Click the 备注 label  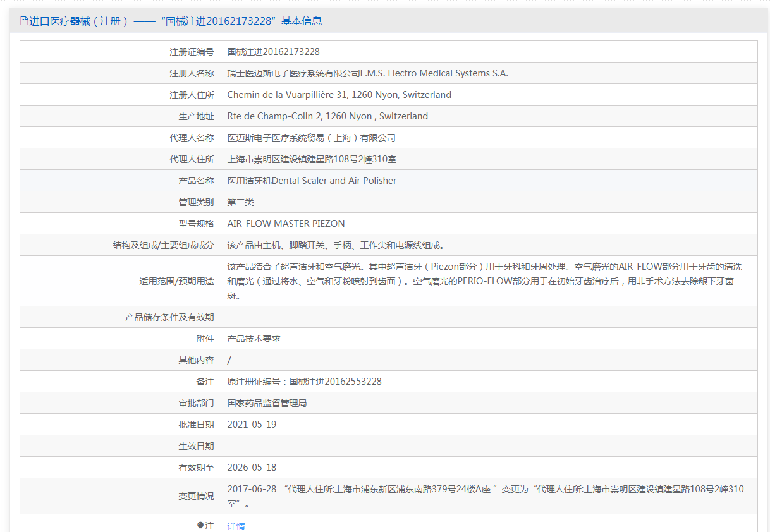click(205, 382)
